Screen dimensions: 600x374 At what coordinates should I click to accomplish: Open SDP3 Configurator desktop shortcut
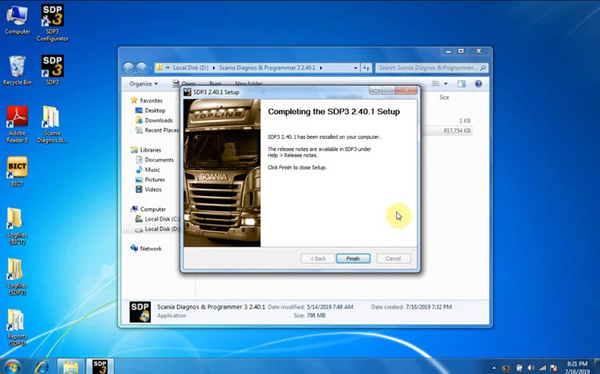point(52,23)
